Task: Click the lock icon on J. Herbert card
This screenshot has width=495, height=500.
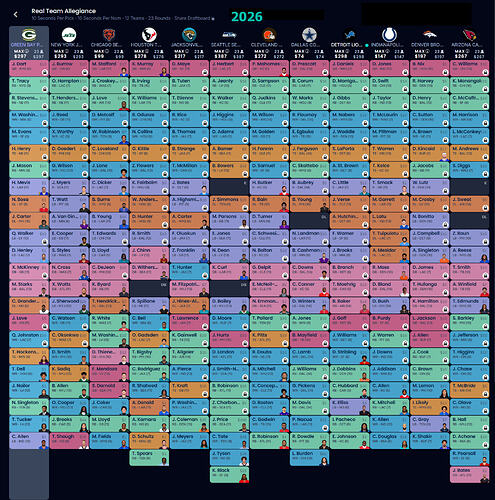Action: [245, 72]
